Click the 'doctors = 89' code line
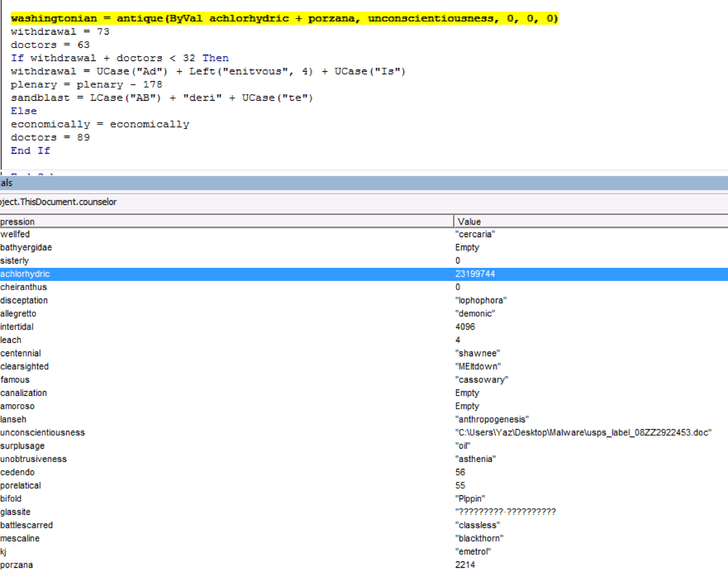Screen dimensions: 728x572 tap(50, 137)
